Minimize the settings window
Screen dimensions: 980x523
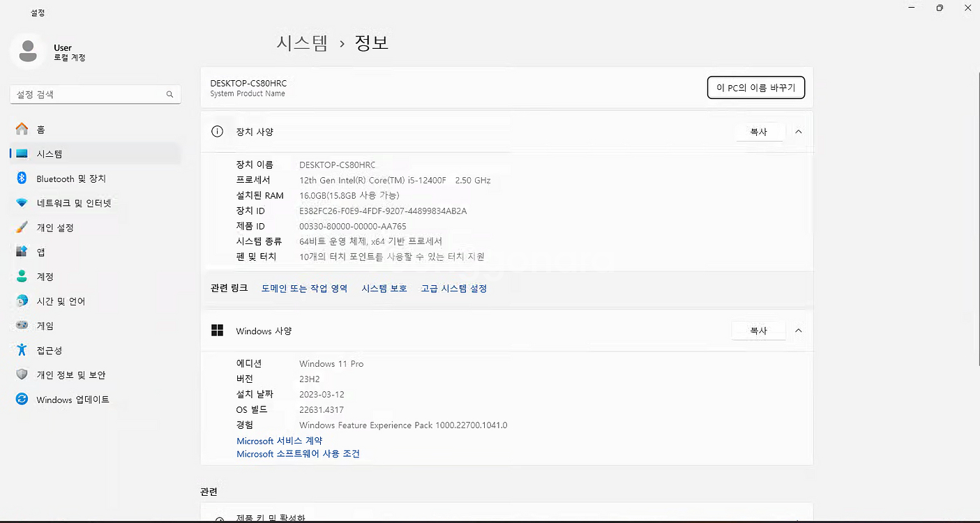912,8
